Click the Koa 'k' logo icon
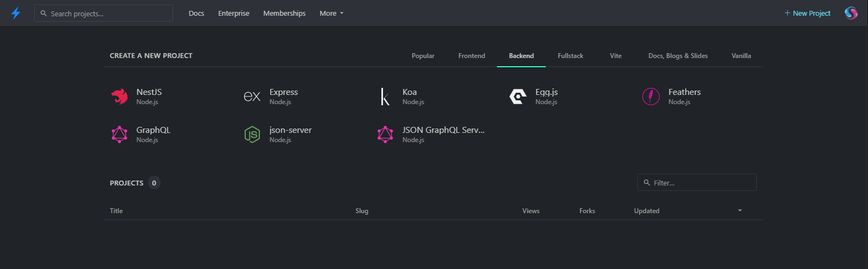Viewport: 868px width, 269px height. point(385,97)
